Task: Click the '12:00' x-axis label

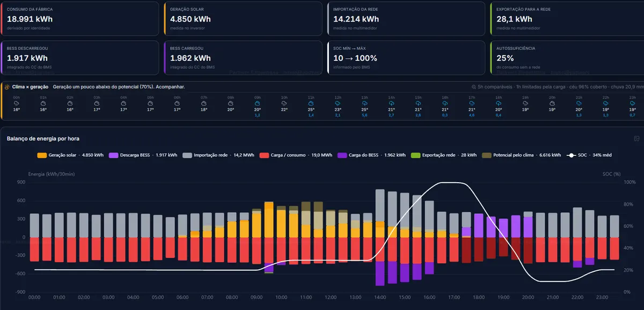Action: click(x=331, y=297)
